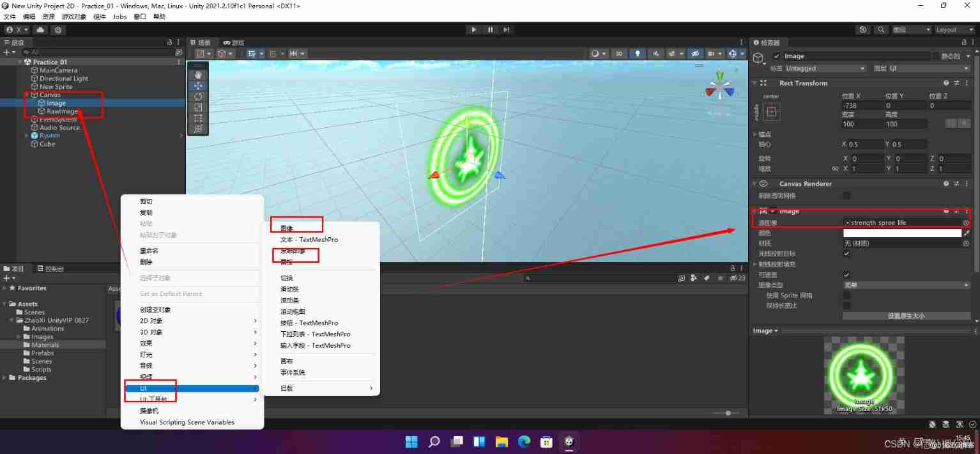Select the Rotate tool
Image resolution: width=980 pixels, height=454 pixels.
point(198,97)
